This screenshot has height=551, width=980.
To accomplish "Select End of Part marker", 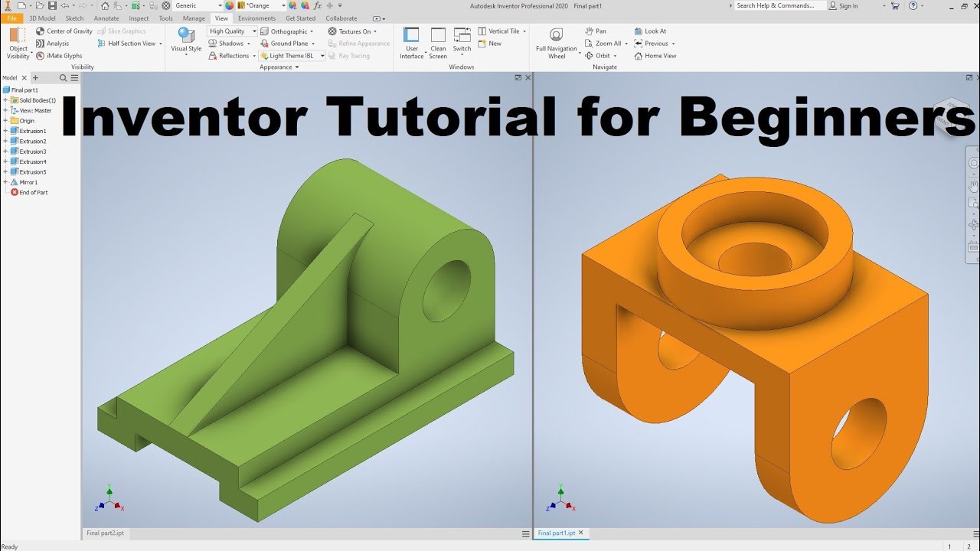I will [x=29, y=192].
